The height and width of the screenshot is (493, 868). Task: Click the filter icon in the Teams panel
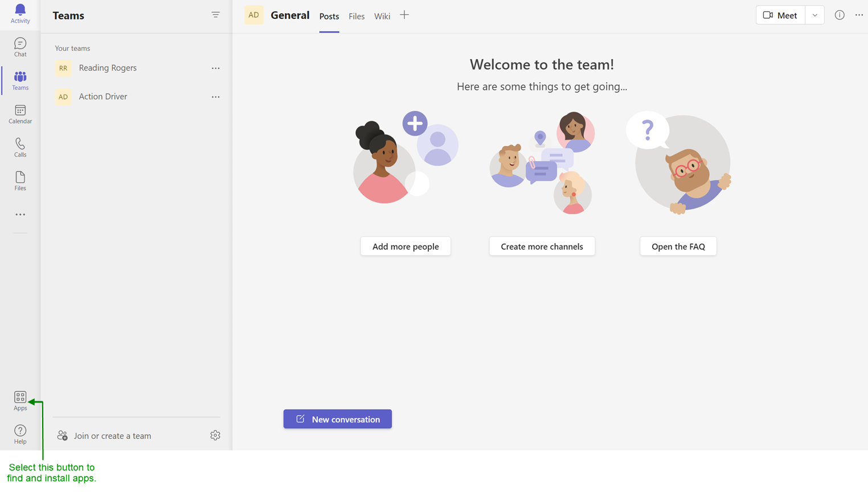tap(215, 15)
